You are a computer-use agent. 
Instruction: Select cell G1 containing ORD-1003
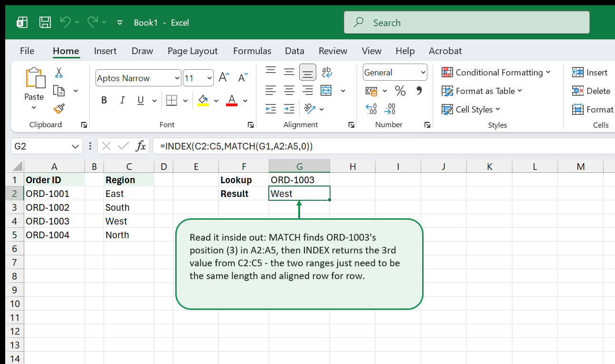click(299, 180)
